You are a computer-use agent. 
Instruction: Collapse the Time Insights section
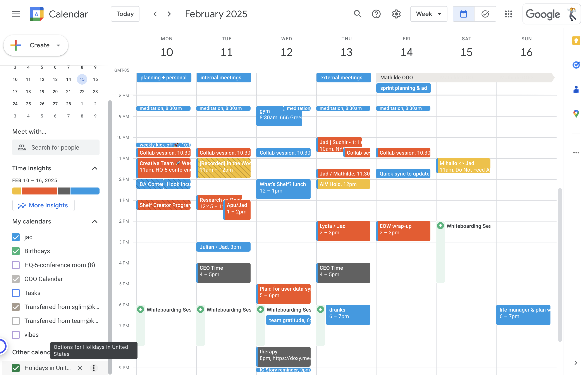(95, 168)
